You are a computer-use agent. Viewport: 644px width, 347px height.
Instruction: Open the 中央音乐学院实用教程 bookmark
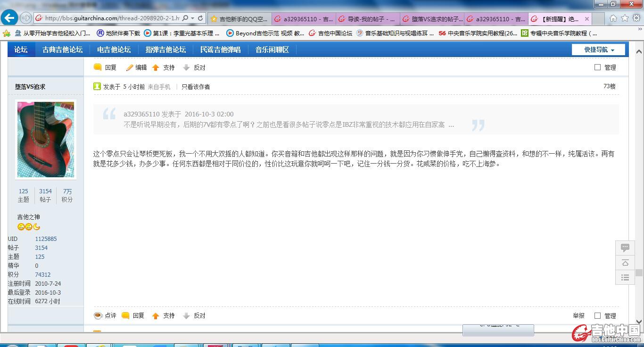click(478, 33)
